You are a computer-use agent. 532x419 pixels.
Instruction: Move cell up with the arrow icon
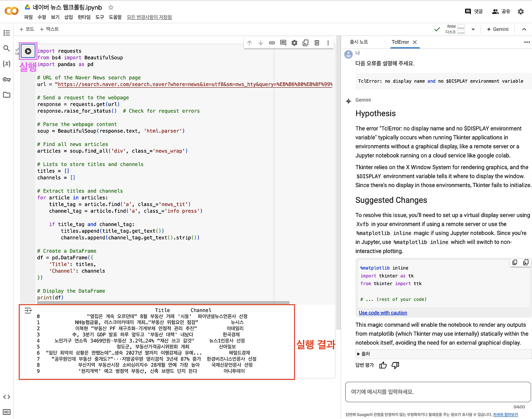click(x=249, y=43)
